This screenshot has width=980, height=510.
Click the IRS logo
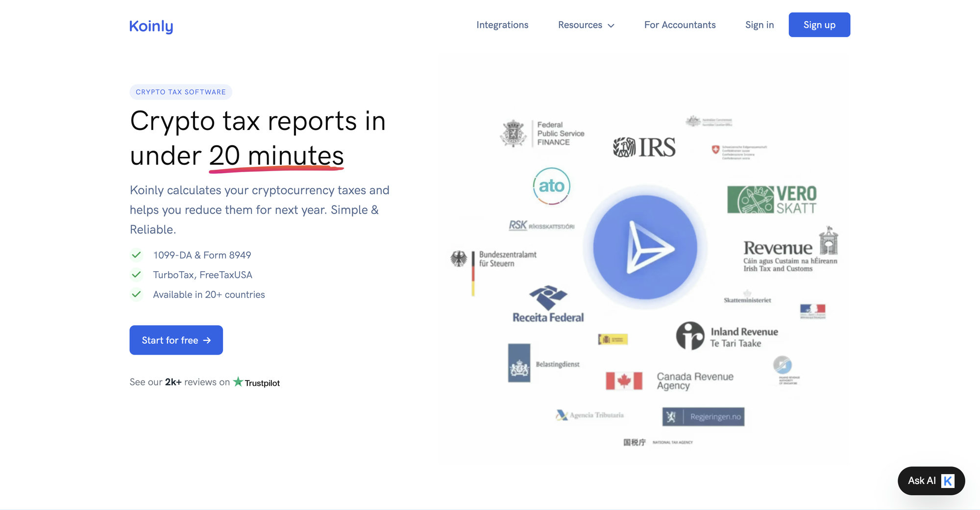point(644,147)
